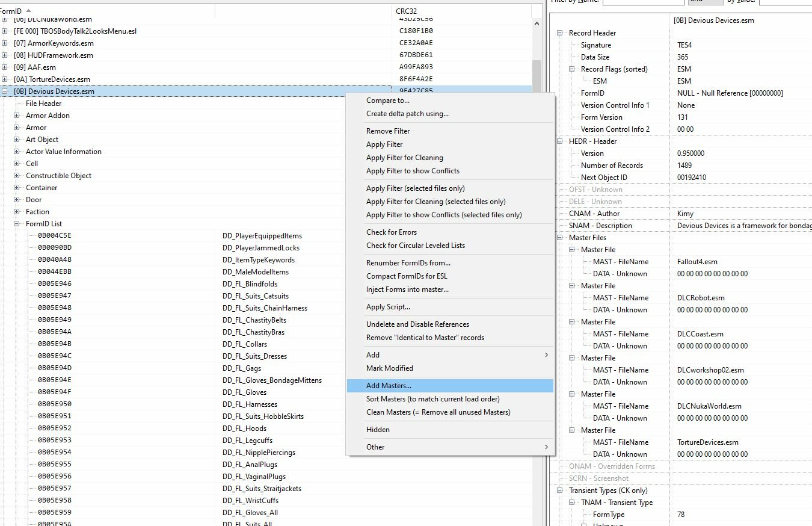Click Hidden in context menu
Image resolution: width=812 pixels, height=526 pixels.
click(450, 430)
